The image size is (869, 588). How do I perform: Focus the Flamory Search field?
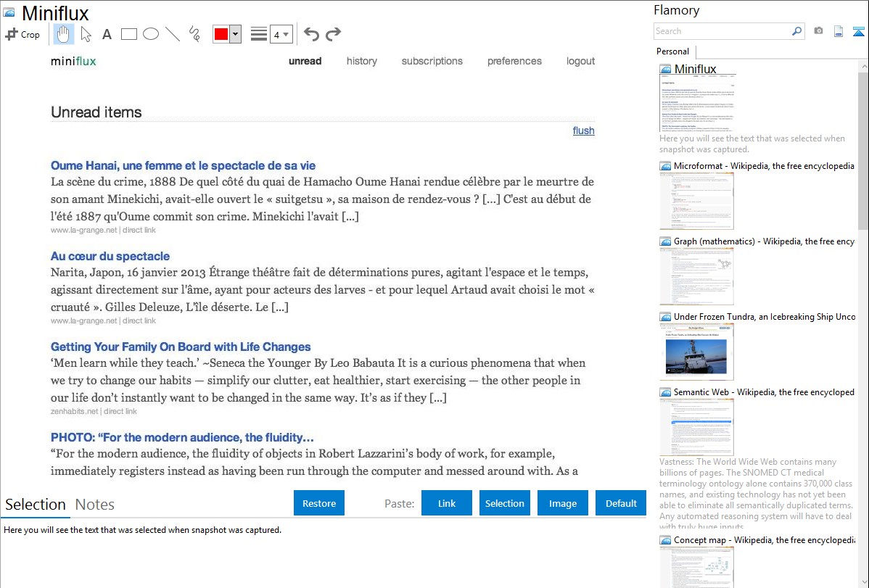coord(722,31)
